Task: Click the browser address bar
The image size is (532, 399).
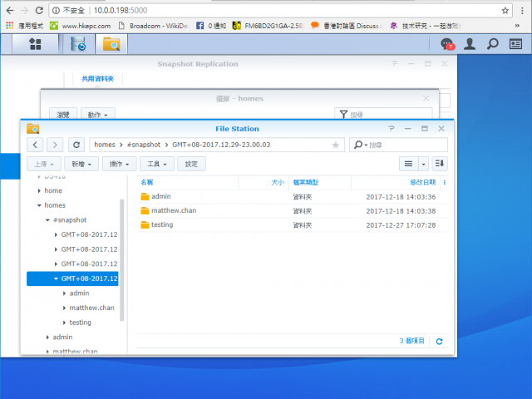Action: click(x=278, y=11)
